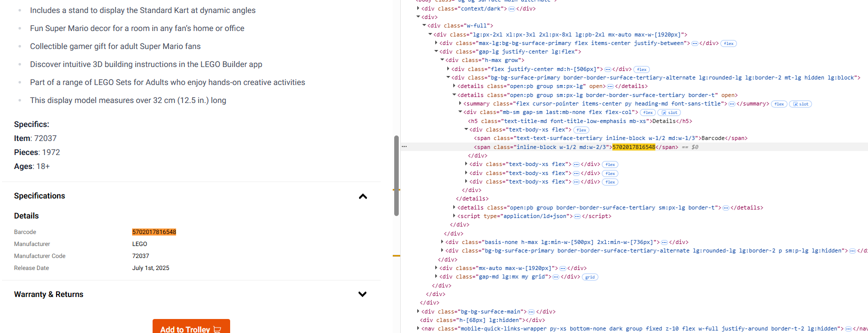
Task: Open ellipsis of first details sm:px-lg node
Action: 610,86
